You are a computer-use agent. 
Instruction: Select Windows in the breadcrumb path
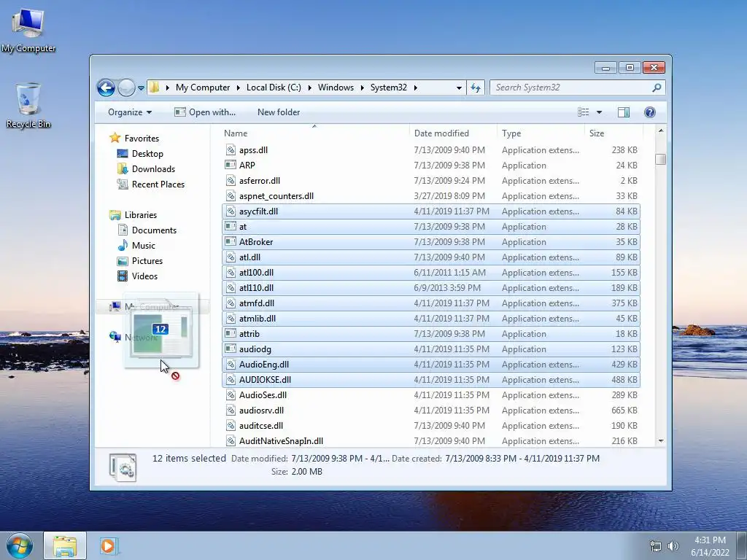[x=336, y=87]
